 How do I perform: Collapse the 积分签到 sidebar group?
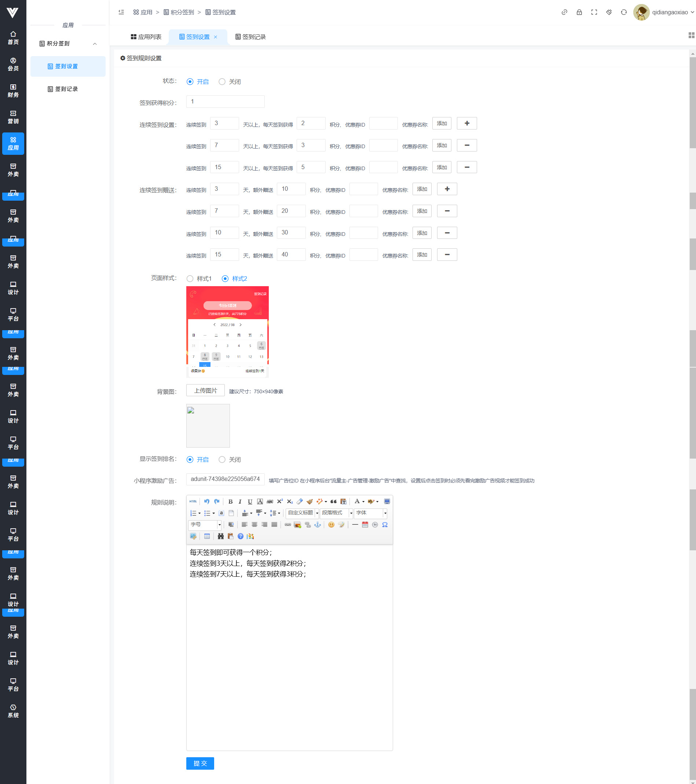pos(95,44)
